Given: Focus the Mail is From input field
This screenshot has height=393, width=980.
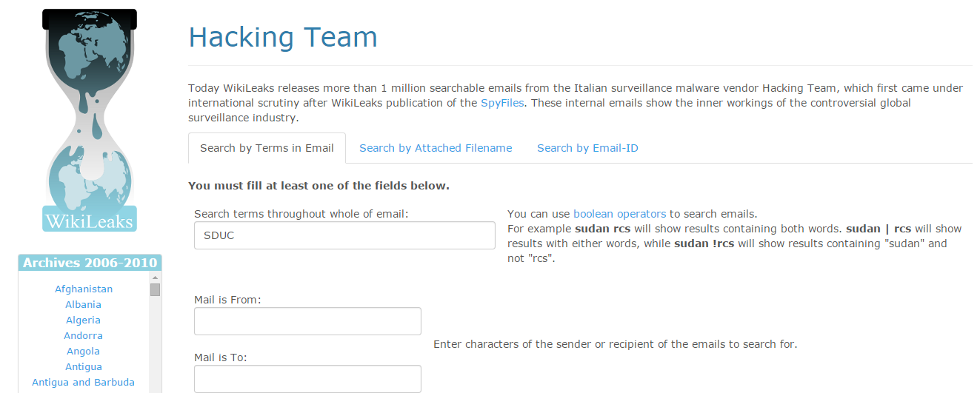Looking at the screenshot, I should point(307,321).
